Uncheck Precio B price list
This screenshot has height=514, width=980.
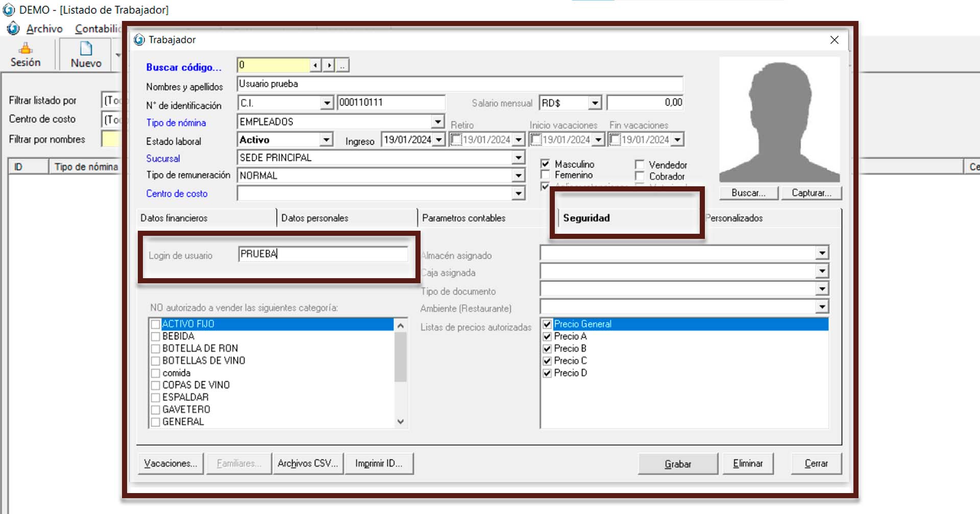pyautogui.click(x=547, y=349)
